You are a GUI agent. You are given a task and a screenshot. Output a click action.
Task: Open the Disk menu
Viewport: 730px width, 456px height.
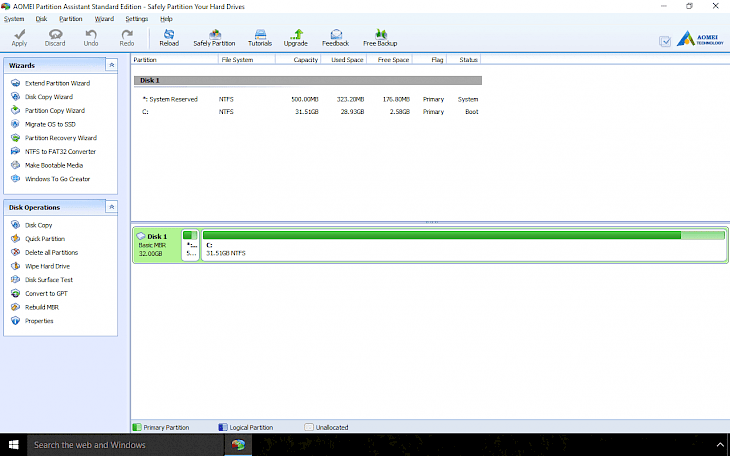tap(41, 19)
